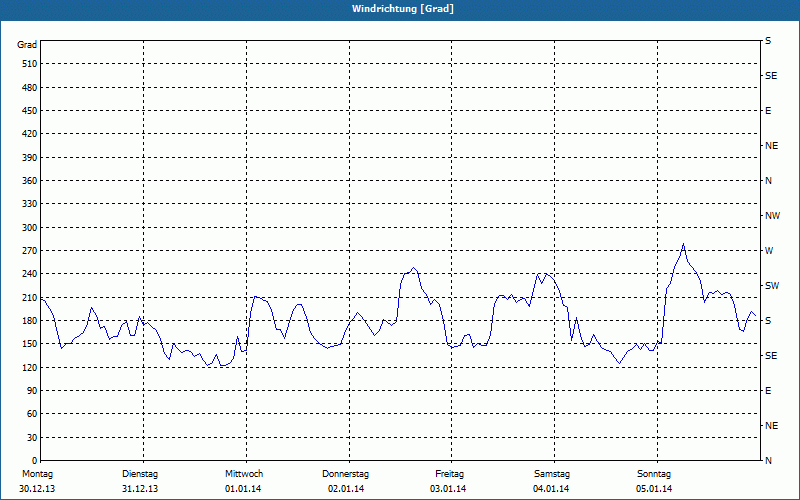Click the chart title 'Windrichtung [Grad]'

pos(403,9)
